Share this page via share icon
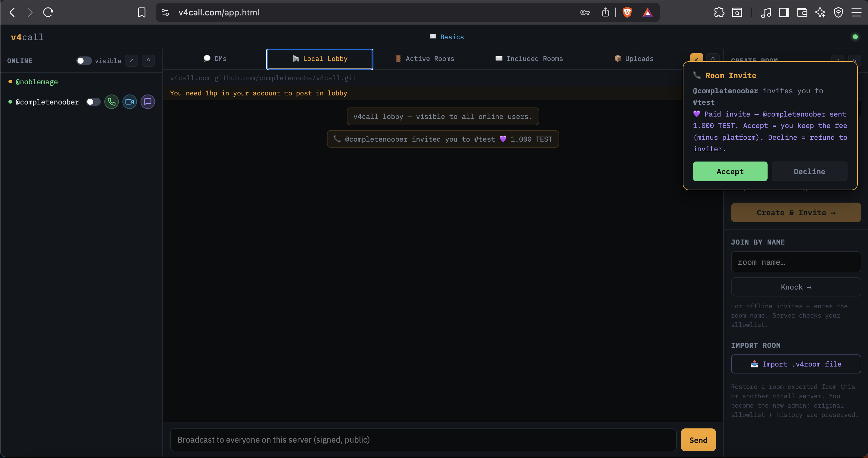The height and width of the screenshot is (458, 868). (x=606, y=12)
